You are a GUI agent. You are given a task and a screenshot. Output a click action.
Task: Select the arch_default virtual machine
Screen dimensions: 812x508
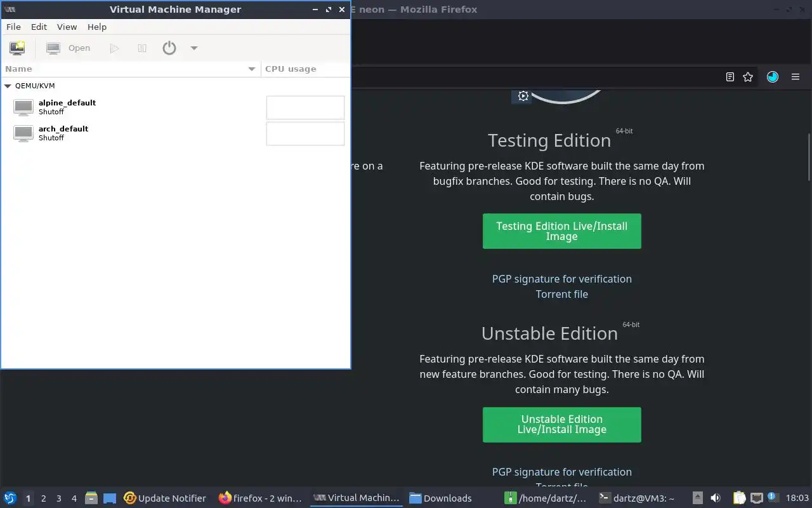pyautogui.click(x=175, y=133)
